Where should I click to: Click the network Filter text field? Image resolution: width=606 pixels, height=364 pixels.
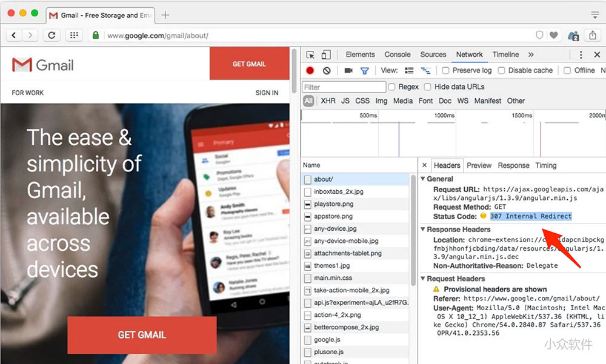[344, 87]
